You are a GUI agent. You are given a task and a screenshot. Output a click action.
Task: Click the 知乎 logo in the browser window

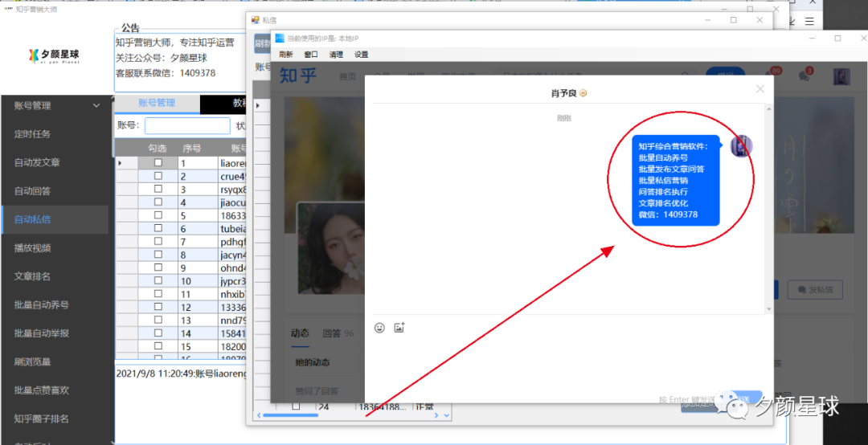(298, 76)
